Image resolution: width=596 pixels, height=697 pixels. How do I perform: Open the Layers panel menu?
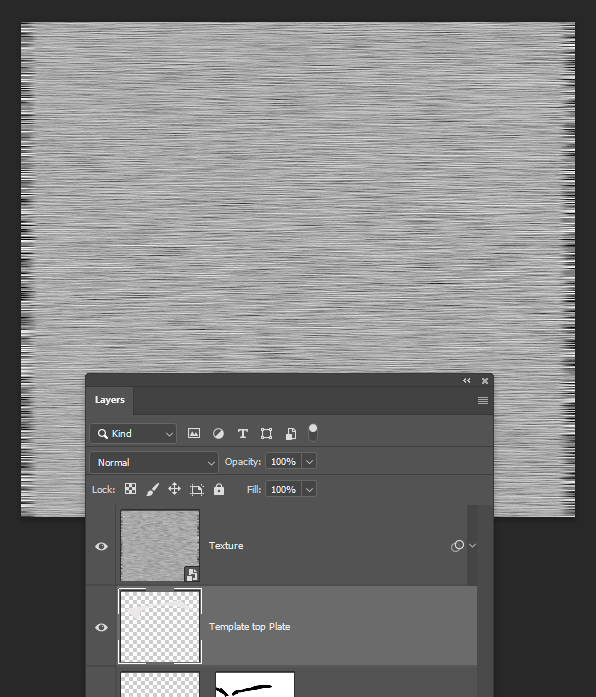483,401
